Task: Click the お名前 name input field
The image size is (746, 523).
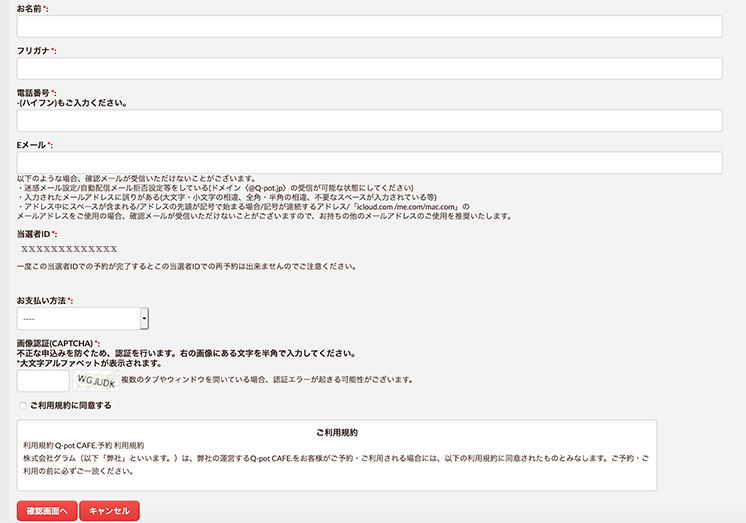Action: [x=369, y=26]
